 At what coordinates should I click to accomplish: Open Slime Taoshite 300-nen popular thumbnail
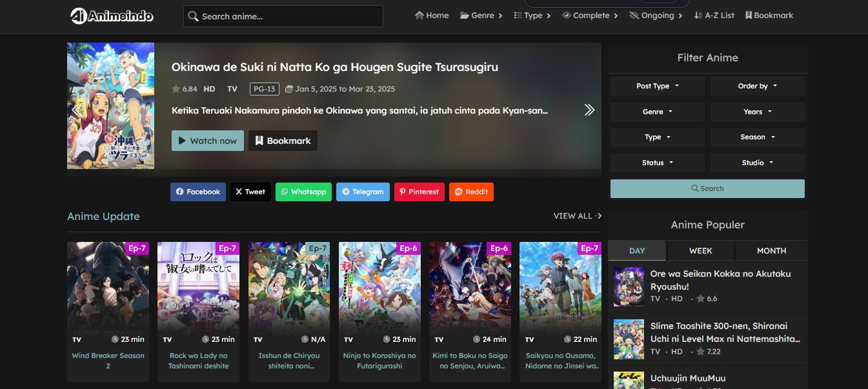pos(629,339)
